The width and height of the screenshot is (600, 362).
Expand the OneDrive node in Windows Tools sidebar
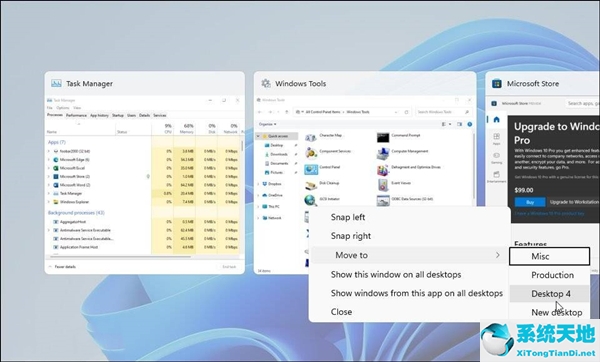pos(258,195)
